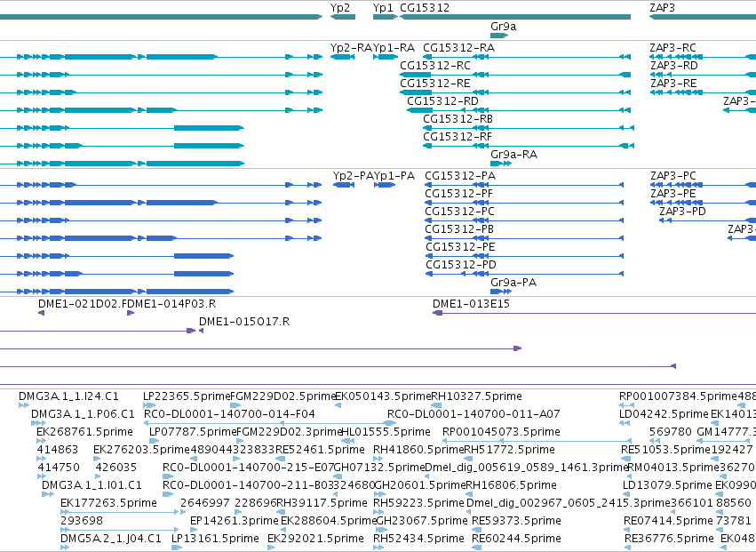
Task: Click the Yp2 gene arrow glyph
Action: 343,17
